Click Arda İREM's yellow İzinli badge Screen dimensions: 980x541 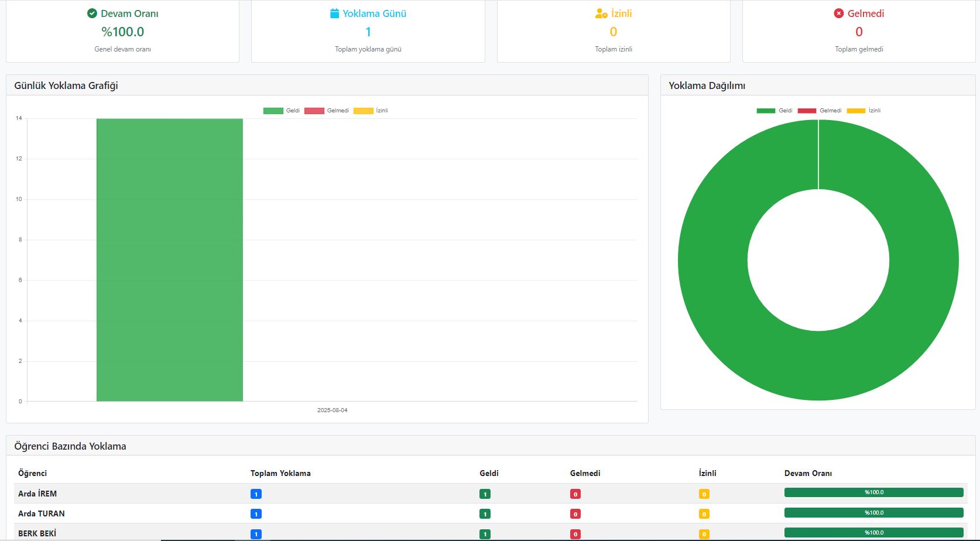click(x=704, y=494)
